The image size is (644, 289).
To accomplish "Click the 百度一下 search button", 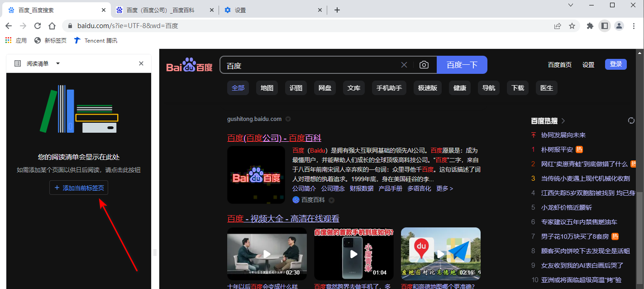I will click(x=462, y=65).
